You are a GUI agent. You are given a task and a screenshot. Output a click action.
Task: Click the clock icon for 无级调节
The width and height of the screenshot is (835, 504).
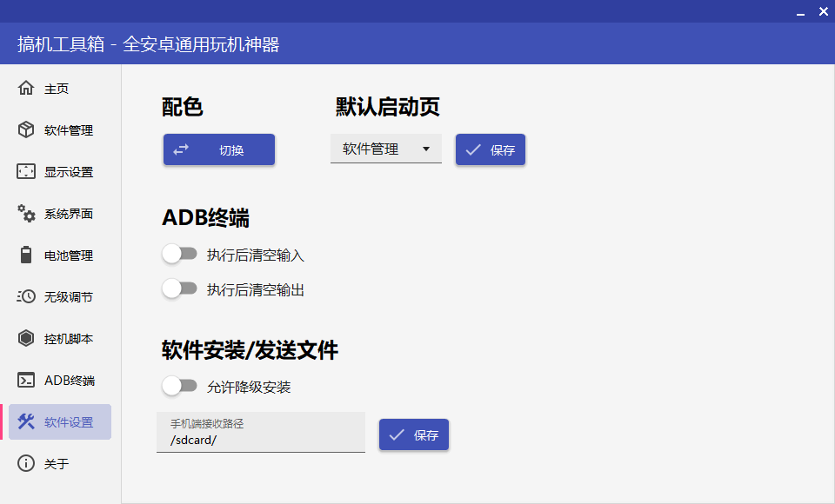25,296
